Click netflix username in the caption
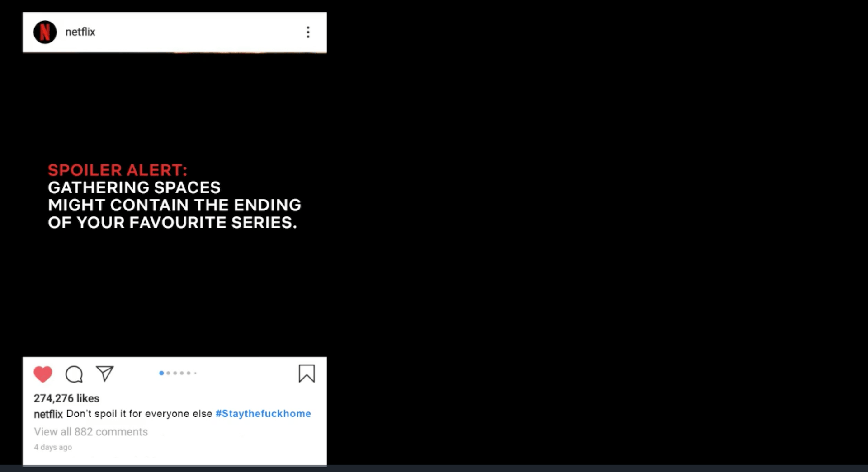The image size is (868, 472). 48,414
